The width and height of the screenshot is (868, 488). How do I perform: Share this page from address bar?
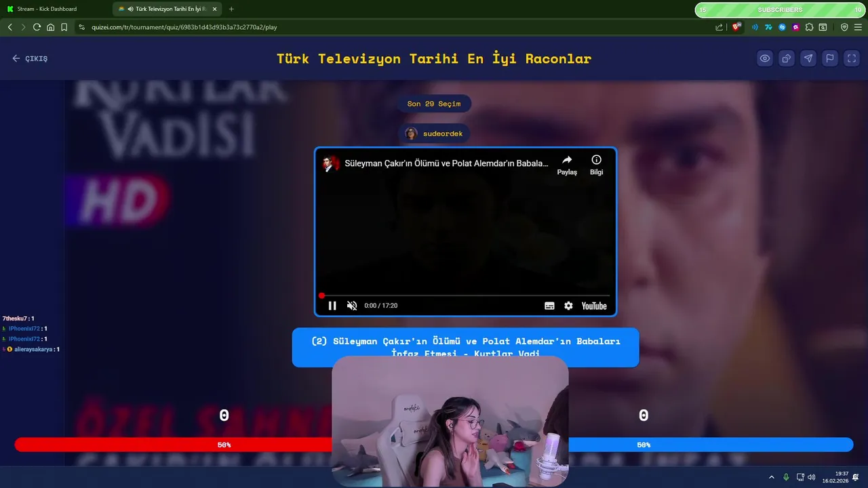pos(719,27)
